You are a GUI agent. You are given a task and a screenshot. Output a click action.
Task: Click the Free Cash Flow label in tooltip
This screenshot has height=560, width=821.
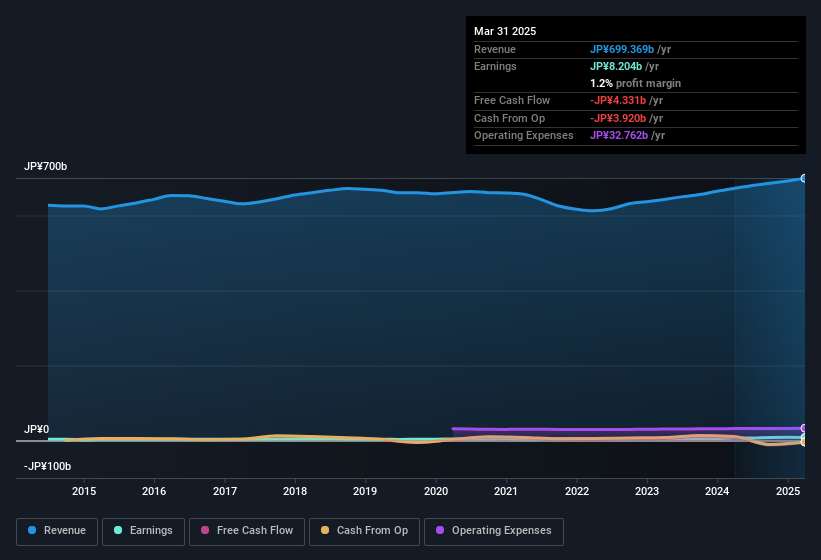click(x=512, y=100)
